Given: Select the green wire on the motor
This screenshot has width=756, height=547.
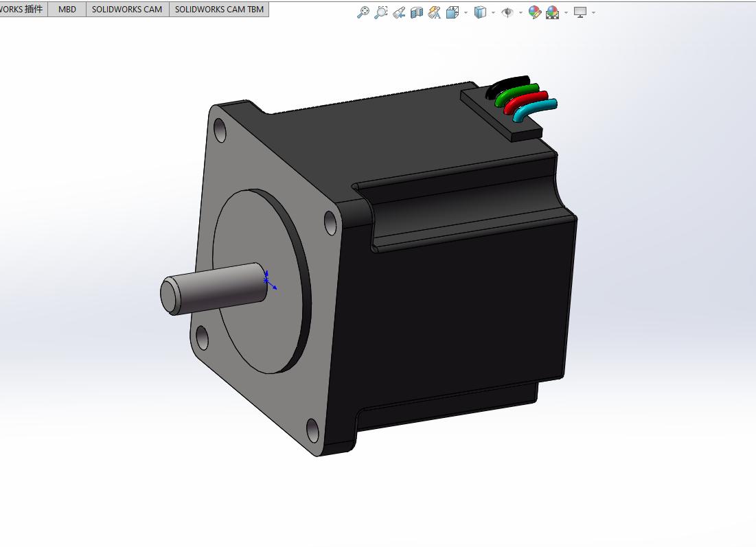Looking at the screenshot, I should pyautogui.click(x=516, y=93).
